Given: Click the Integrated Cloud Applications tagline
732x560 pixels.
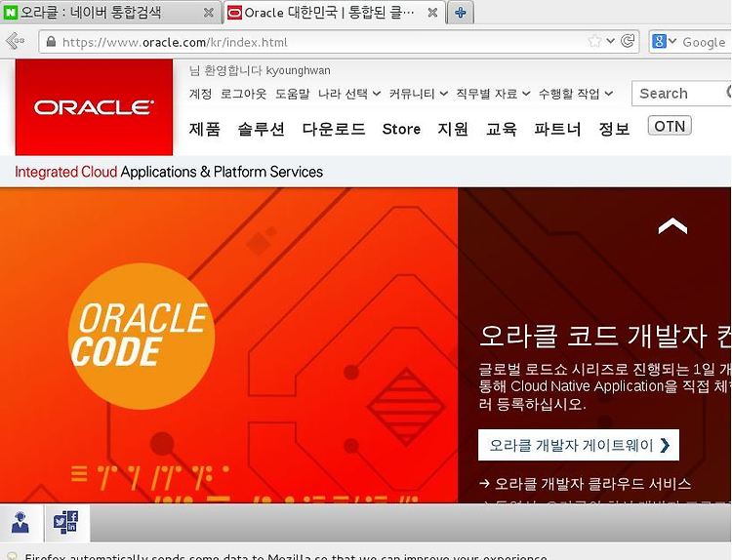Looking at the screenshot, I should (x=169, y=172).
